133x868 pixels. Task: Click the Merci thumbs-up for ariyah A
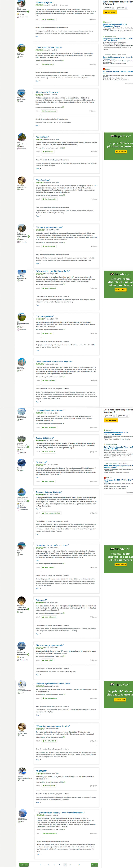48,64
